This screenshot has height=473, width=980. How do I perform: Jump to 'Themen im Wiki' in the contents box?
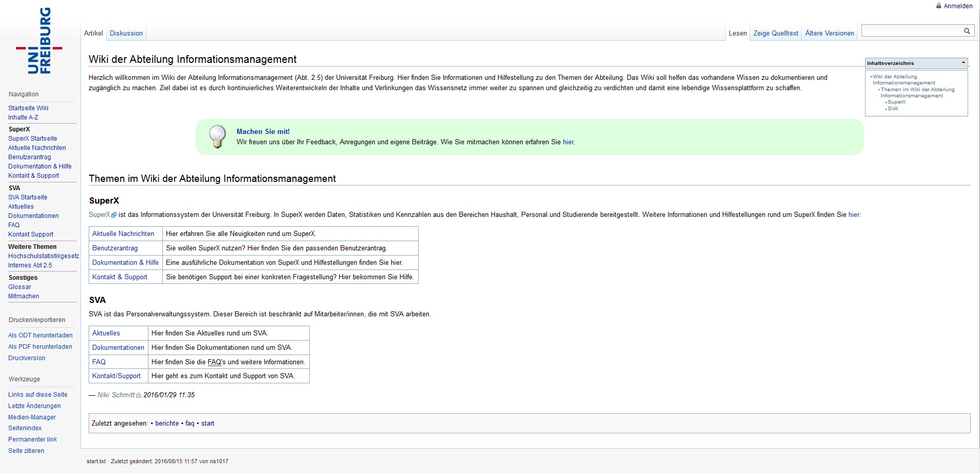[918, 93]
